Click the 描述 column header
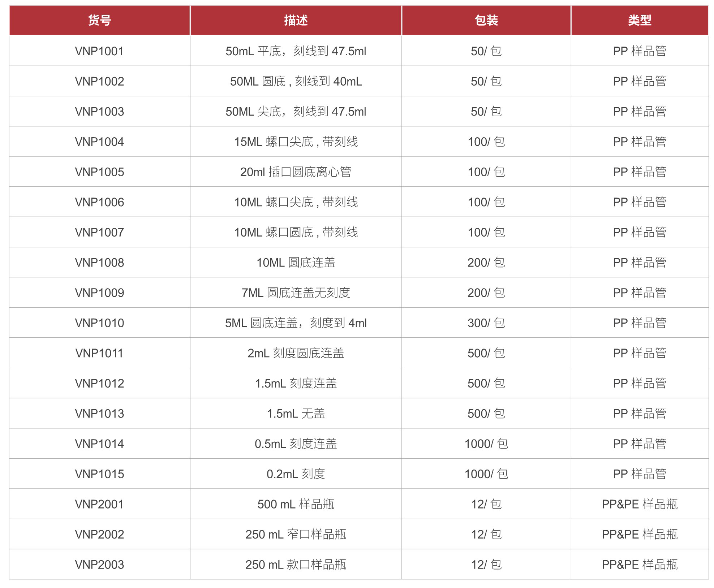Screen dimensions: 714x588 point(296,20)
